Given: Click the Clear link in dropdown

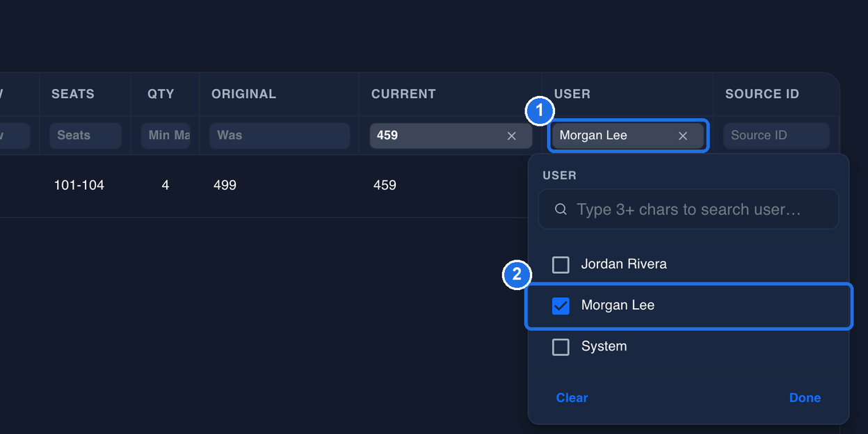Looking at the screenshot, I should (x=572, y=398).
